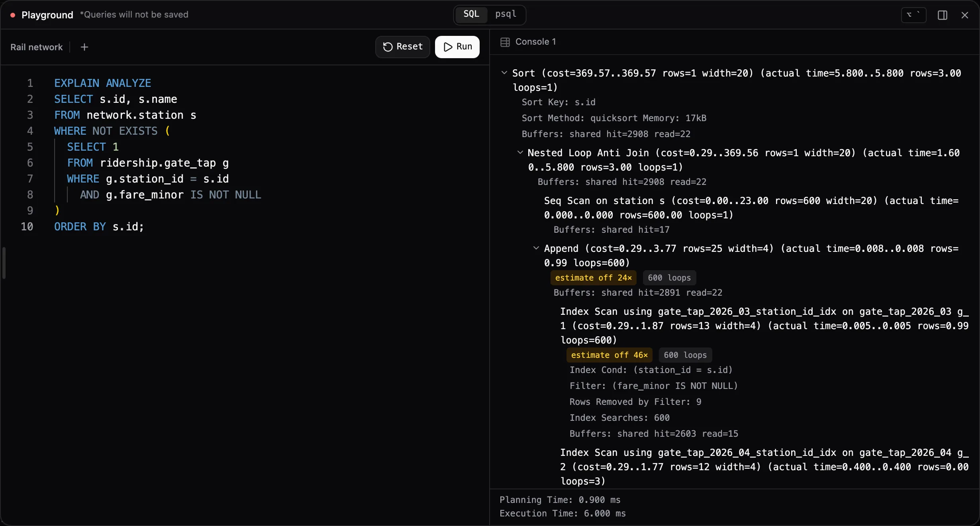
Task: Toggle the split panel layout icon
Action: coord(943,15)
